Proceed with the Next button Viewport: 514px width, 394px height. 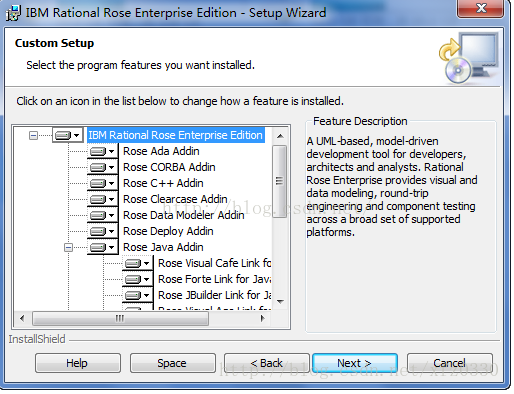coord(355,363)
